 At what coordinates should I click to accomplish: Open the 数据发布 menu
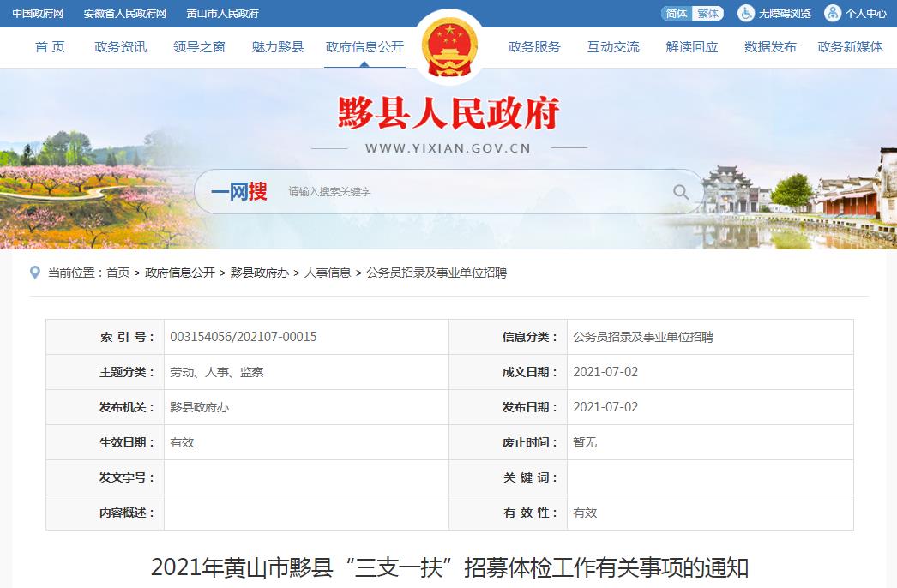(770, 47)
